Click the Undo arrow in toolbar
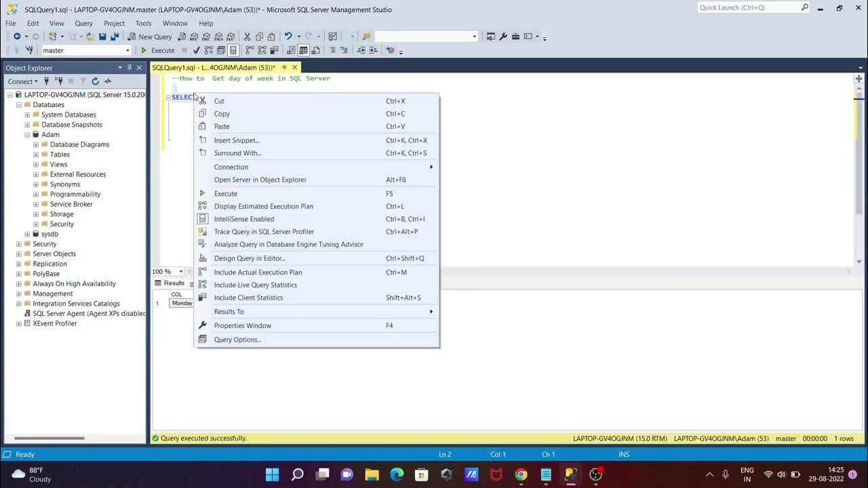The height and width of the screenshot is (488, 868). pyautogui.click(x=288, y=37)
